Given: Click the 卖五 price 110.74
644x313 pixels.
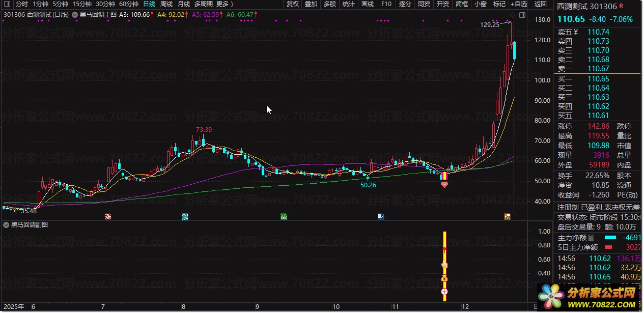Looking at the screenshot, I should coord(598,32).
